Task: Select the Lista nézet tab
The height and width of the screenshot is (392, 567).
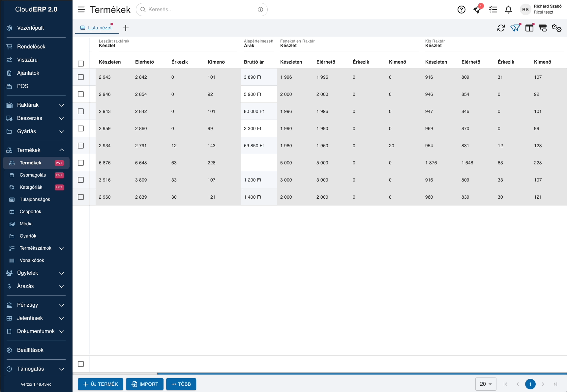Action: click(x=97, y=28)
